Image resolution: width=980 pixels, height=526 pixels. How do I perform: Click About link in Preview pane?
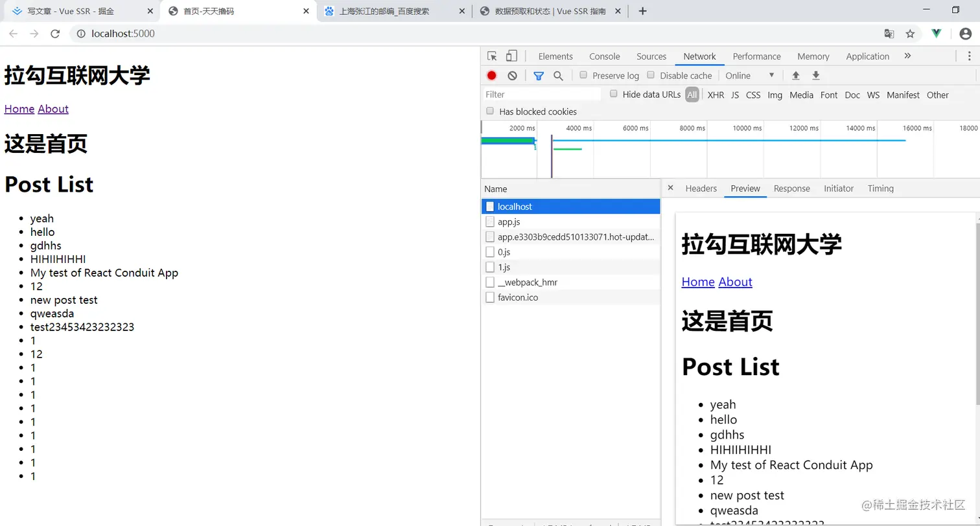[736, 282]
